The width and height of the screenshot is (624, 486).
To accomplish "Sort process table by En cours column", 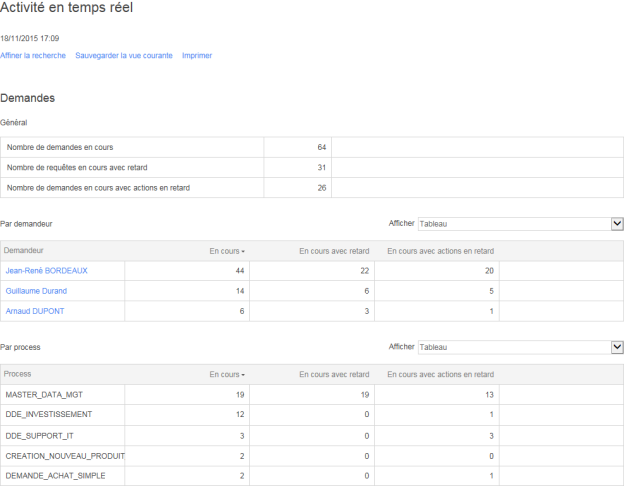I will [x=226, y=374].
